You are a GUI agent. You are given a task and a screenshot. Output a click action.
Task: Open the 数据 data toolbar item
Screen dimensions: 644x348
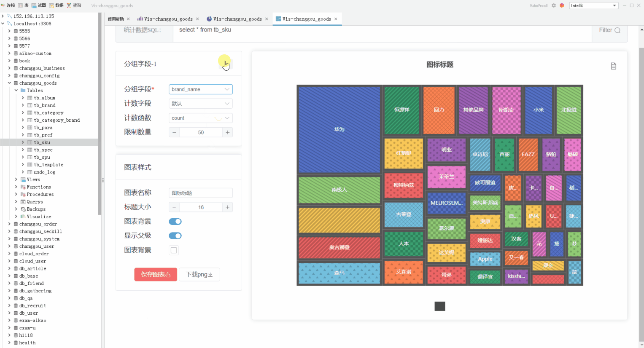coord(56,5)
